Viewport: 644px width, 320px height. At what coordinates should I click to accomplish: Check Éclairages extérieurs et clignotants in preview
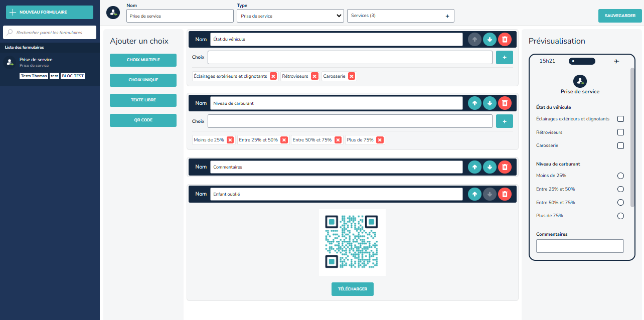[620, 119]
